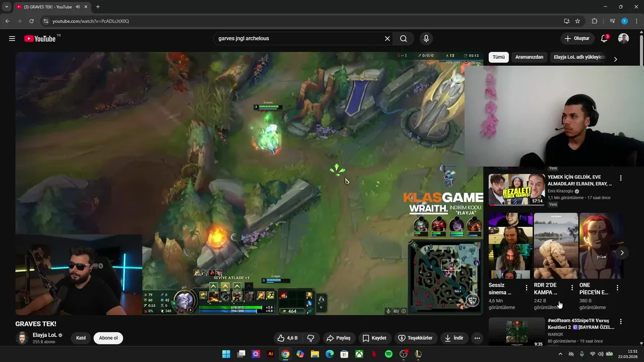Open the Chrome profile Y avatar
Image resolution: width=644 pixels, height=362 pixels.
coord(624,21)
